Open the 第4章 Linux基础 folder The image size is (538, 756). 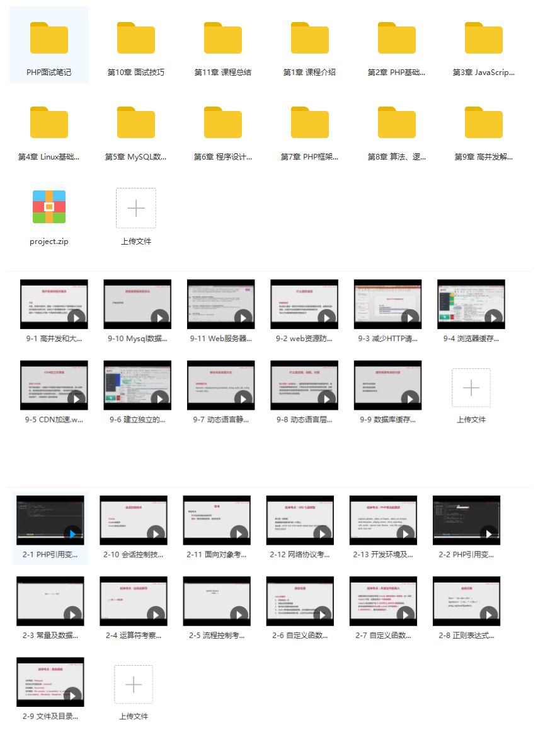pyautogui.click(x=49, y=122)
